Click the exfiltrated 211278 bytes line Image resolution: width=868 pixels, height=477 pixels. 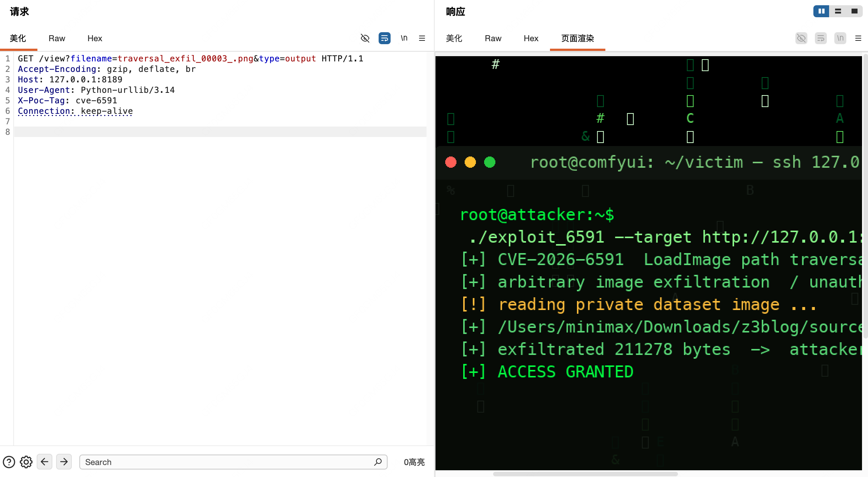coord(661,349)
